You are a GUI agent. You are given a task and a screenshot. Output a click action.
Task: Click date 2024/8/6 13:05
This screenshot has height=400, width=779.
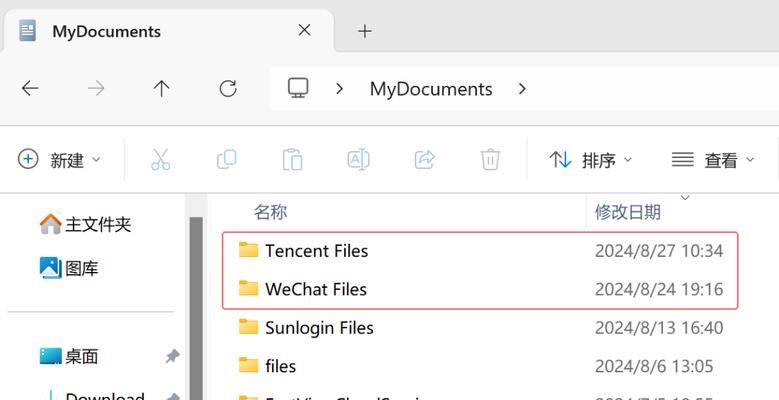tap(654, 367)
